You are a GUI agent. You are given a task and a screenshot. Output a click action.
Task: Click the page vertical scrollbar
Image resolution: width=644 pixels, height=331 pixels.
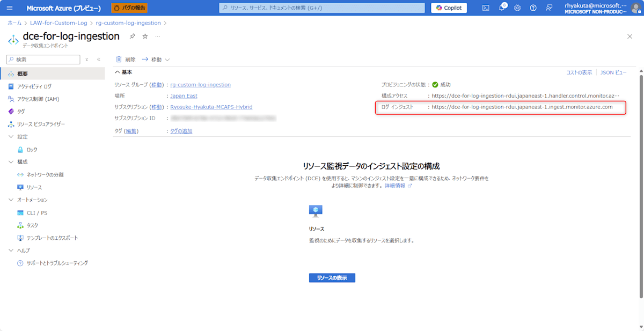tap(640, 186)
